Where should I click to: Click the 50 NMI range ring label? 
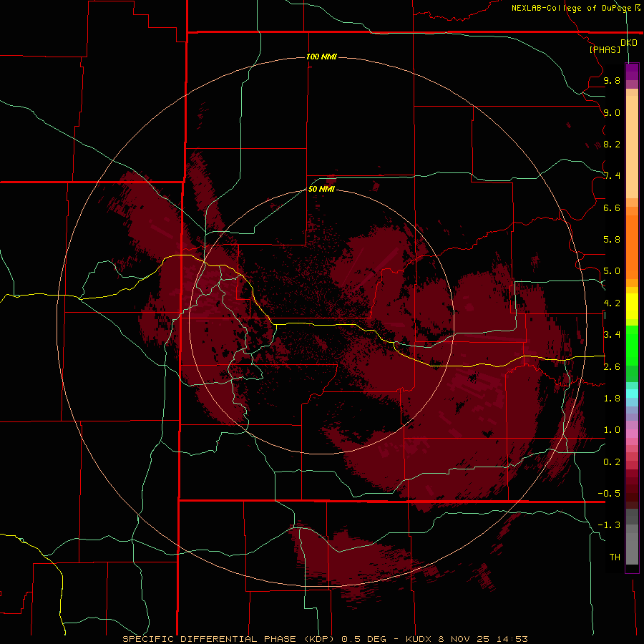coord(321,189)
